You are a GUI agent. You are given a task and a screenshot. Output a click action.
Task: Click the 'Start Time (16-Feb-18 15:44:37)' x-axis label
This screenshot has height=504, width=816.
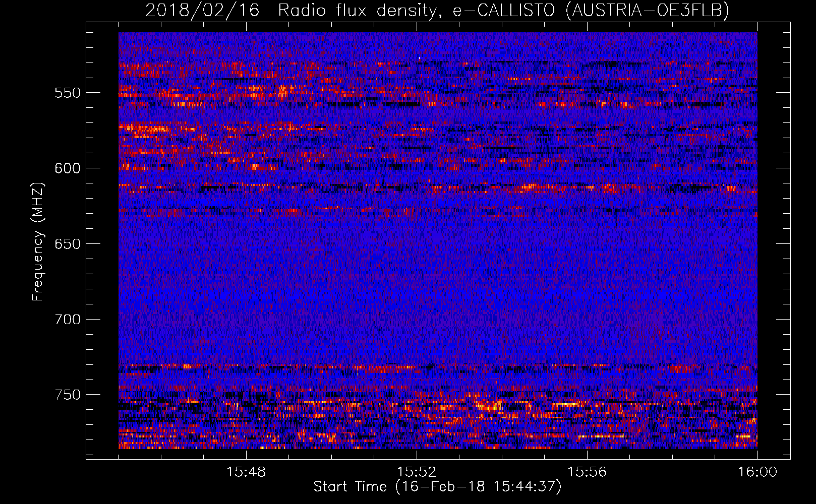[x=437, y=487]
